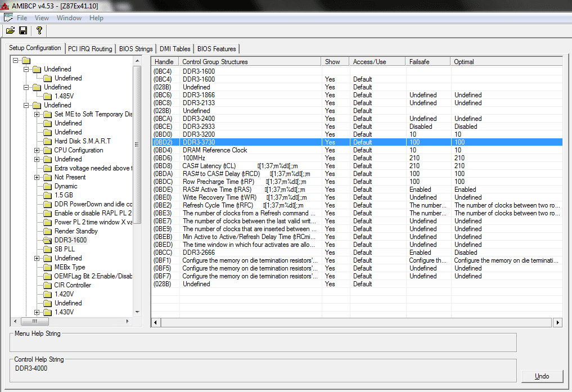Screen dimensions: 572x392
Task: Select the DDR3-3730 table row
Action: (x=357, y=142)
